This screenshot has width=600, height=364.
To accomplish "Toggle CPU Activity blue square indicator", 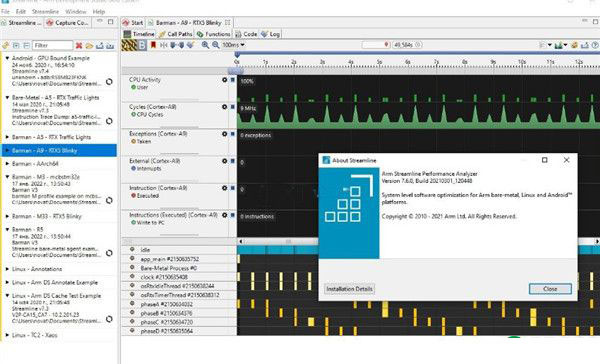I will pyautogui.click(x=232, y=80).
